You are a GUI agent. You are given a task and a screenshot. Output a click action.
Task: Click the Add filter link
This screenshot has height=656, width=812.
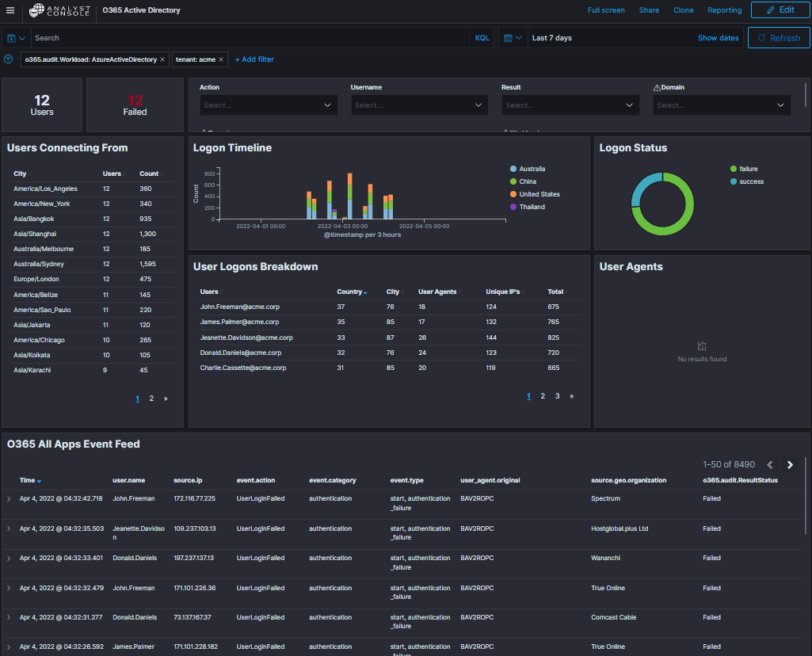(254, 59)
